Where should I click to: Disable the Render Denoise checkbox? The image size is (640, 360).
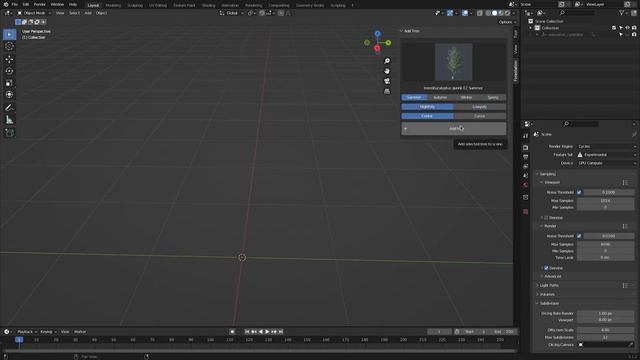(547, 268)
